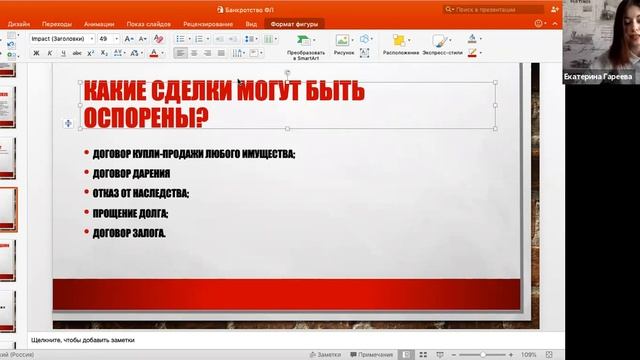
Task: Apply bulleted list
Action: (x=180, y=39)
